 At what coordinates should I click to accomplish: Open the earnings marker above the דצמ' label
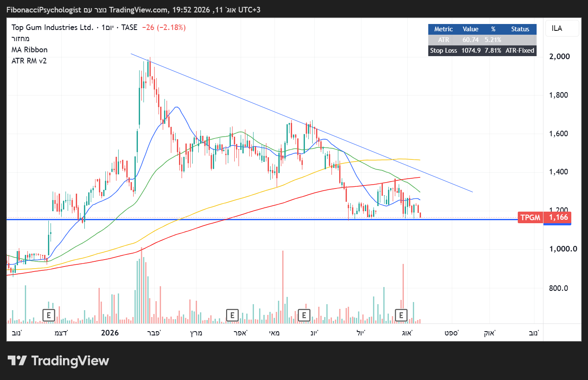point(49,316)
